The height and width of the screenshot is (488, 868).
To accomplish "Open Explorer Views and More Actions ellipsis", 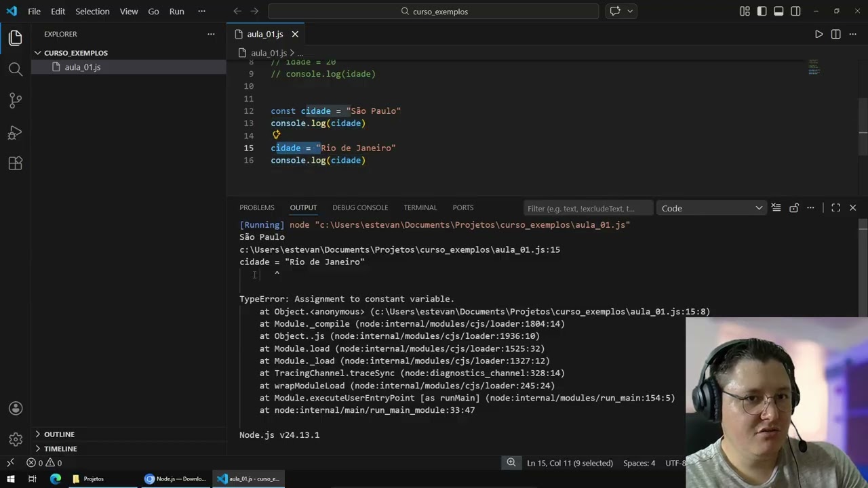I will click(x=211, y=34).
